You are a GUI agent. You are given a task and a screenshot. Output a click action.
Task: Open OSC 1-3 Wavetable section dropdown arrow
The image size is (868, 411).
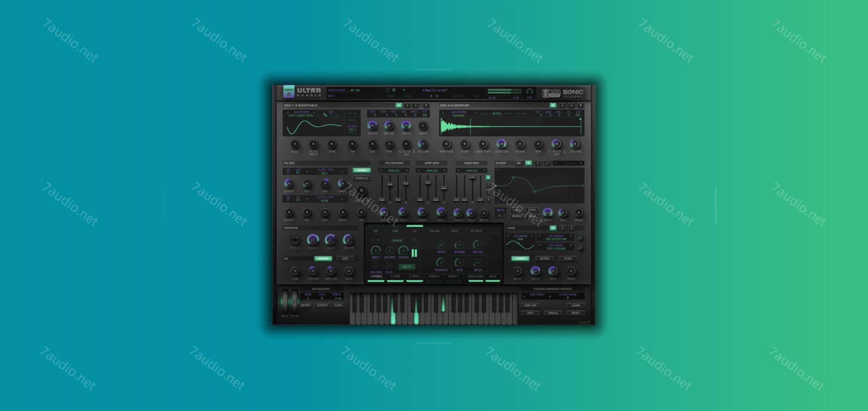(426, 105)
